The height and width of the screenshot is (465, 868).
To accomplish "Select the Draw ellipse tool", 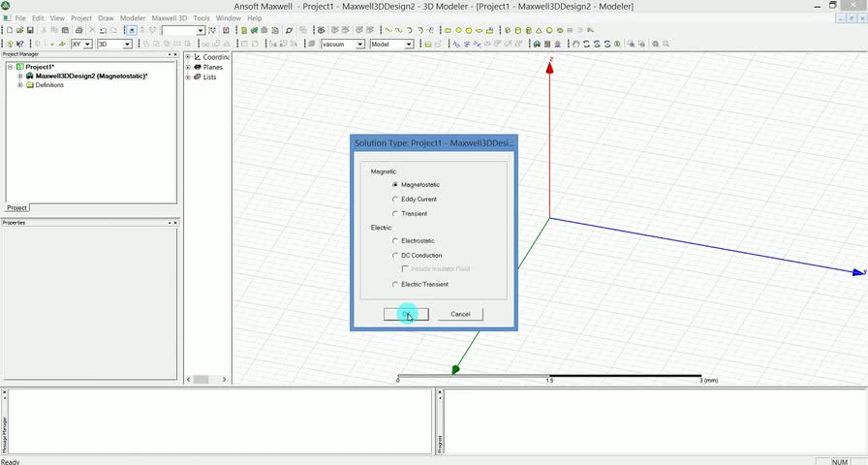I will 480,30.
